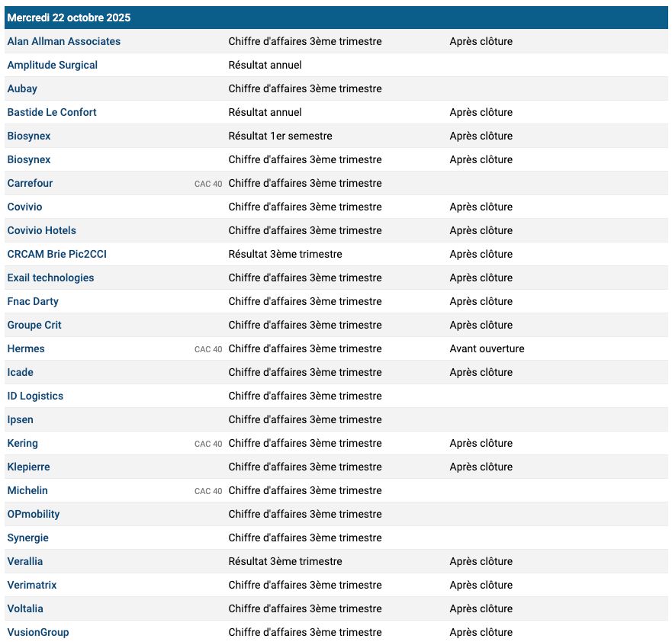Image resolution: width=672 pixels, height=642 pixels.
Task: Click the Kering company link
Action: click(23, 443)
